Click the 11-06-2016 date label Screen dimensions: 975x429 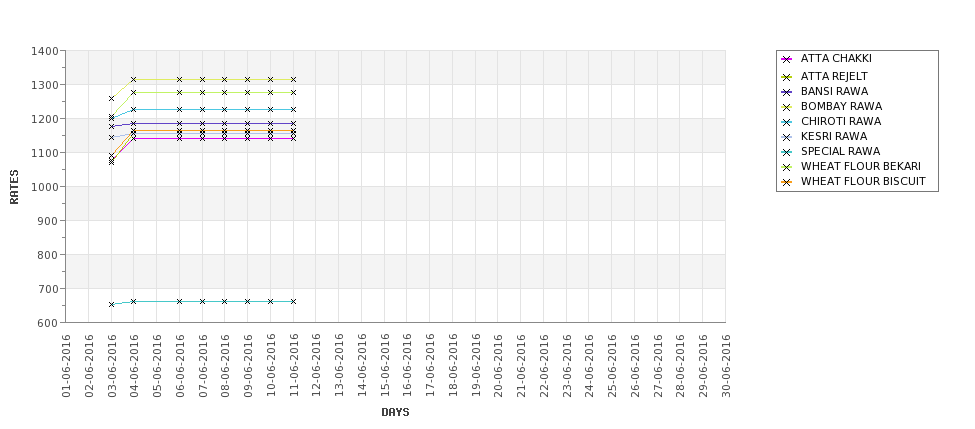(293, 366)
